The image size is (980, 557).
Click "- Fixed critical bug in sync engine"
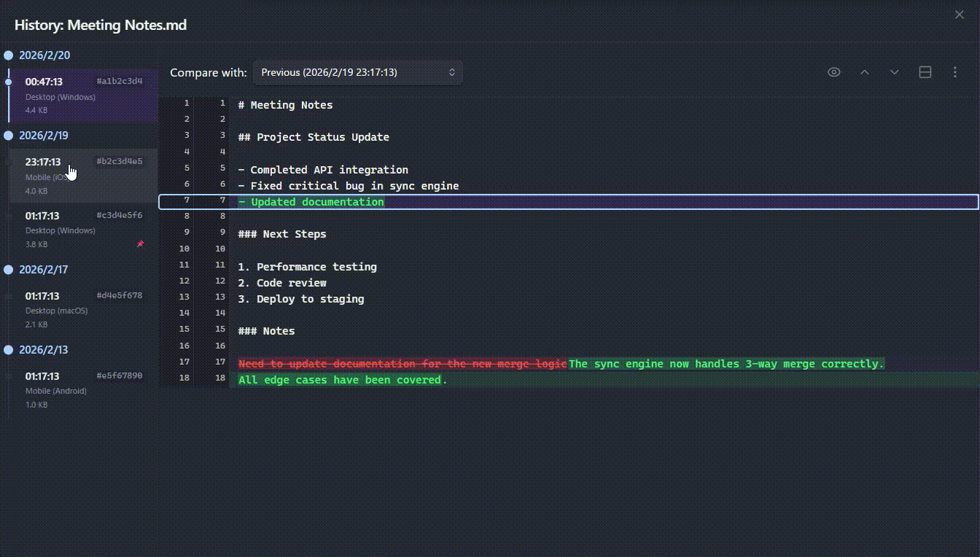pyautogui.click(x=349, y=186)
